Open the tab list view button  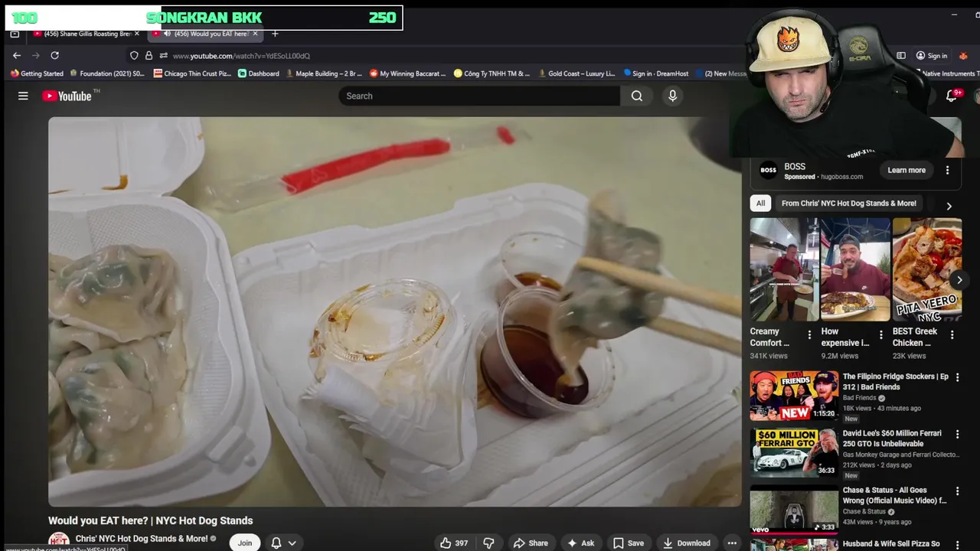point(15,34)
